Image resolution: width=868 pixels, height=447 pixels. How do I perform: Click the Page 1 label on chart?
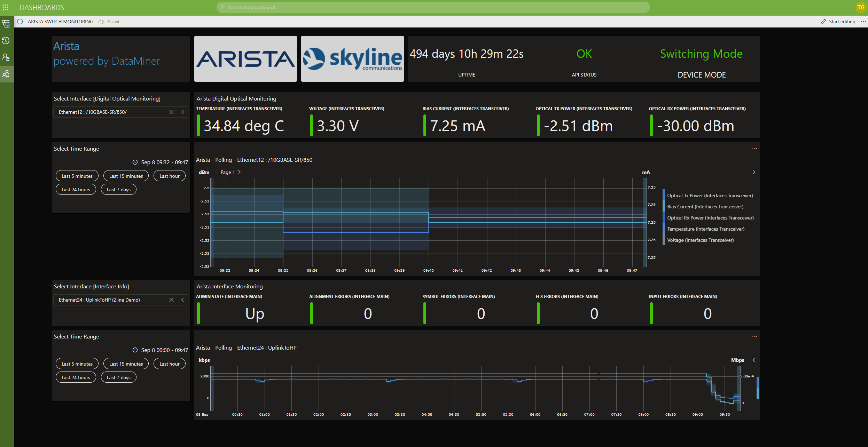coord(228,172)
